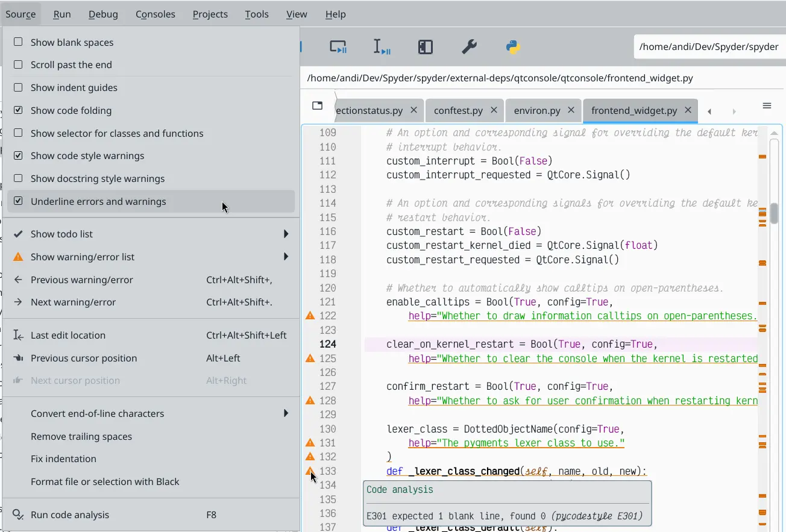Enable Show blank spaces
This screenshot has width=786, height=532.
pos(72,42)
